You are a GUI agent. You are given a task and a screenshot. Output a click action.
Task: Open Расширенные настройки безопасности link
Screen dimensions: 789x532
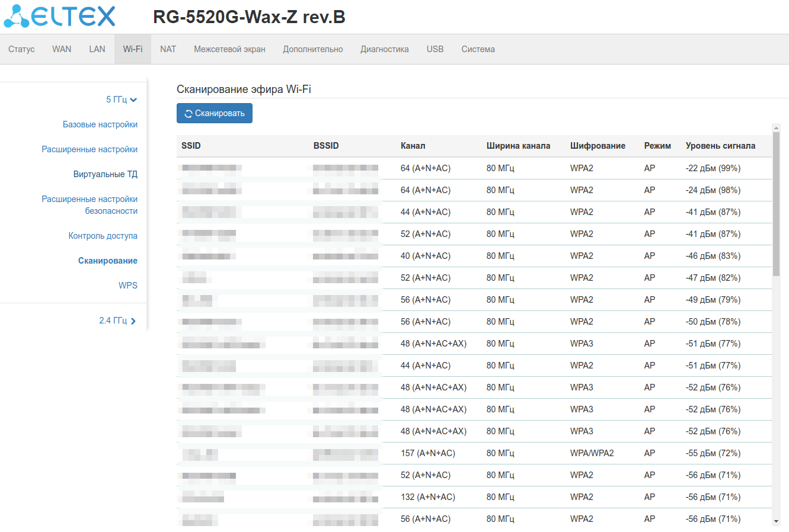(90, 205)
